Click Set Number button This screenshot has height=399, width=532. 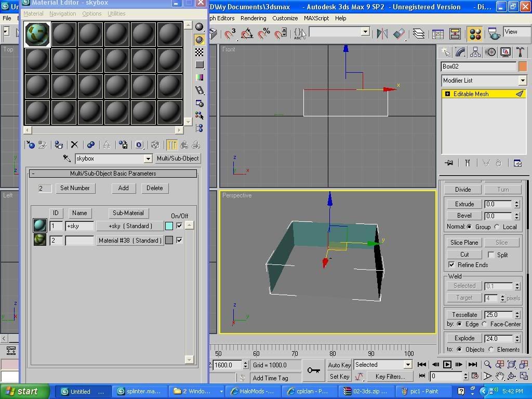point(75,188)
